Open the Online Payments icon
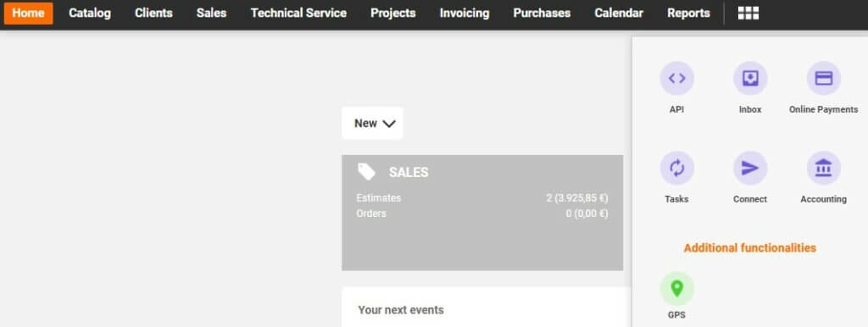868x327 pixels. click(824, 79)
